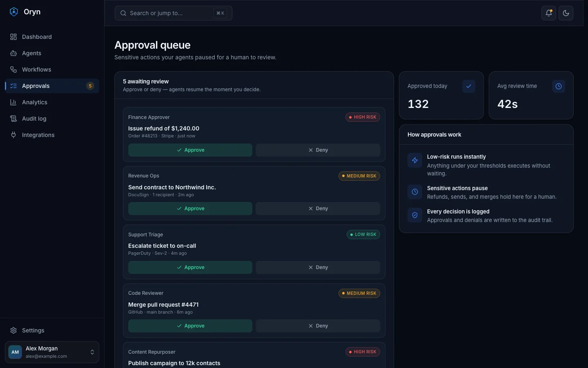588x368 pixels.
Task: Click MEDIUM RISK badge on Code Reviewer
Action: [359, 293]
